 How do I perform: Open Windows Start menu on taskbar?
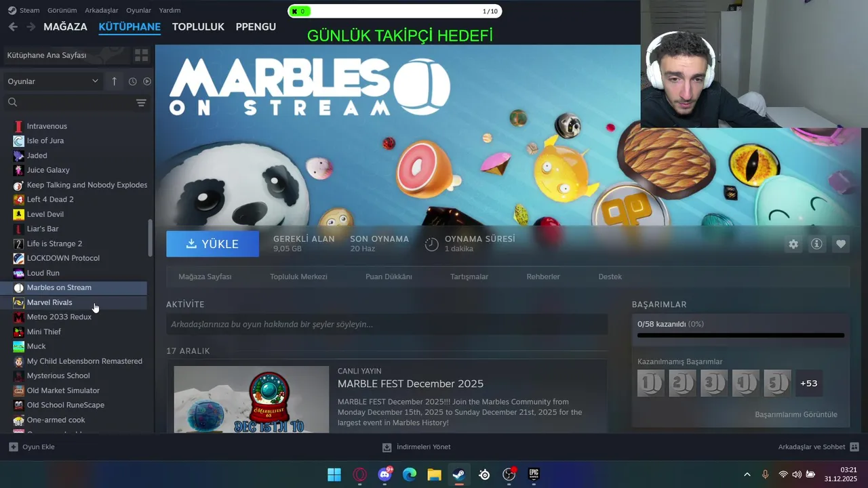point(334,474)
